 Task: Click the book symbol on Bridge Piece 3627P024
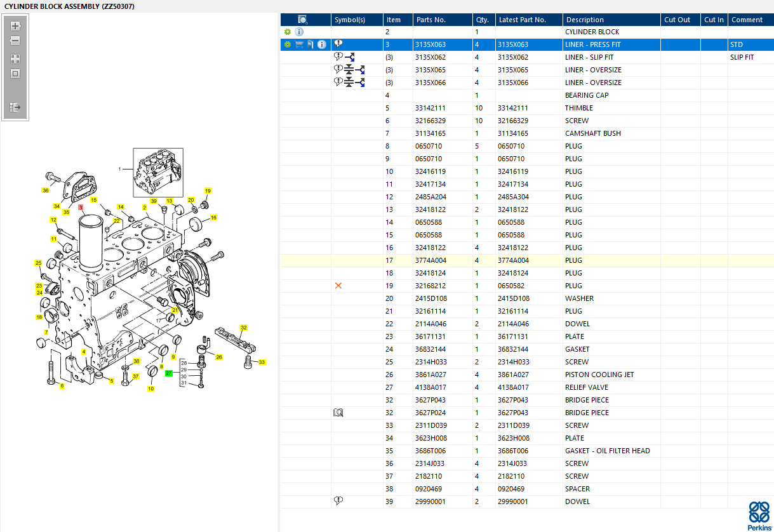[338, 413]
